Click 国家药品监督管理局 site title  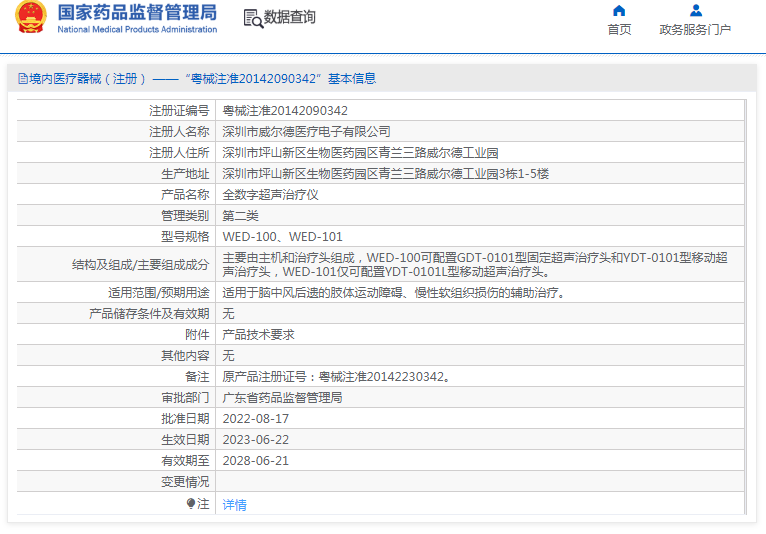point(137,13)
